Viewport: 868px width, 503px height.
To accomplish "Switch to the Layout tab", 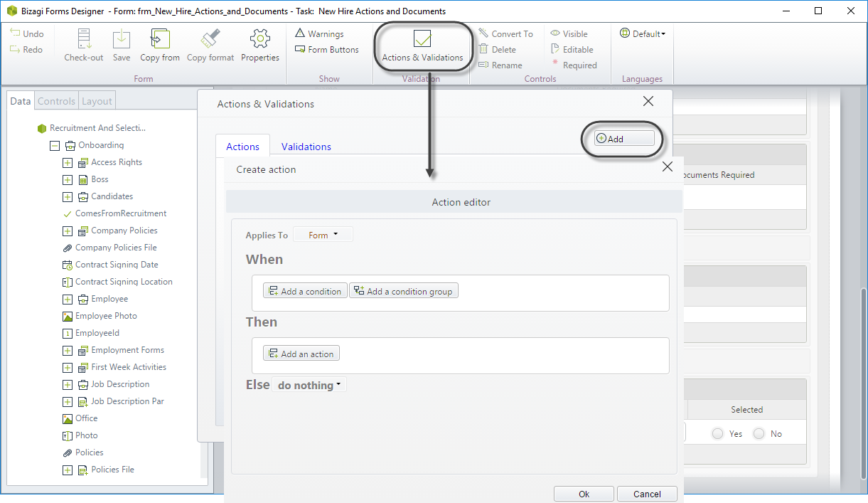I will (97, 101).
